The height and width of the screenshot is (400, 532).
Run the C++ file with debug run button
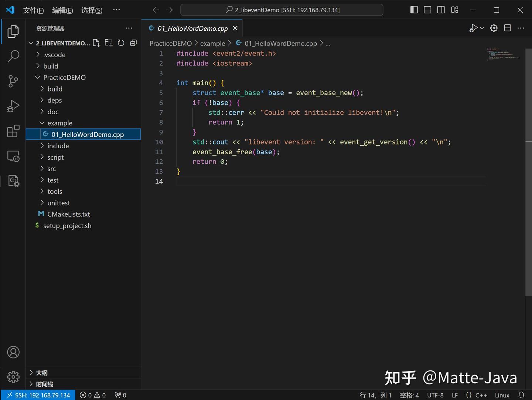click(473, 28)
